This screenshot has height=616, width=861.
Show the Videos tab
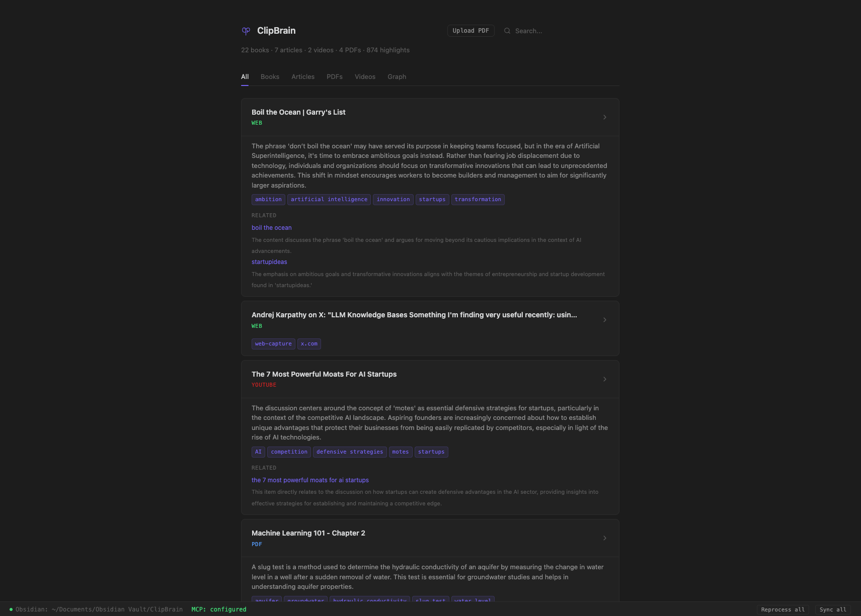point(365,77)
